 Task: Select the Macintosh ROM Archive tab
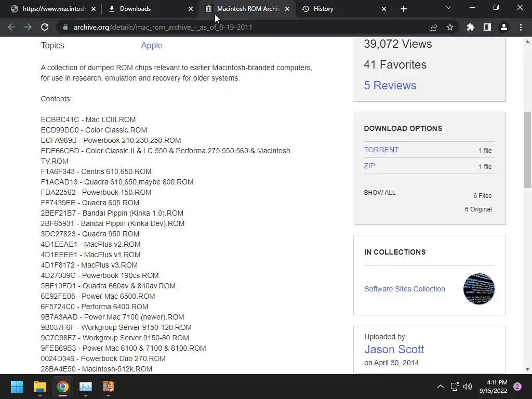247,9
